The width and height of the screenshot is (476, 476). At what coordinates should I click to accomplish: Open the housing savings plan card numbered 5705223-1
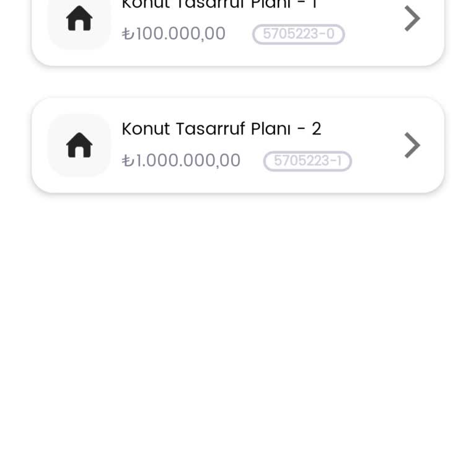[x=238, y=145]
